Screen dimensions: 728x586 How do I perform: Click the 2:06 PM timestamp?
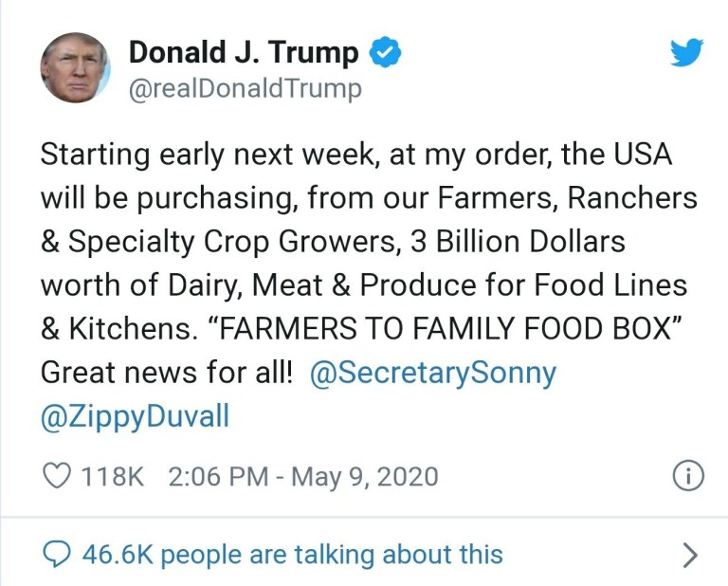point(217,476)
